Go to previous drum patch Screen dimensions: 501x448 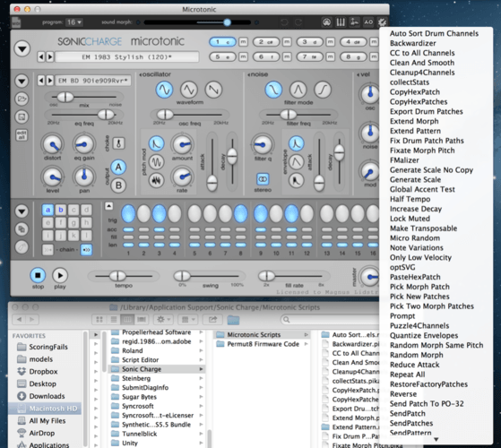pyautogui.click(x=41, y=81)
